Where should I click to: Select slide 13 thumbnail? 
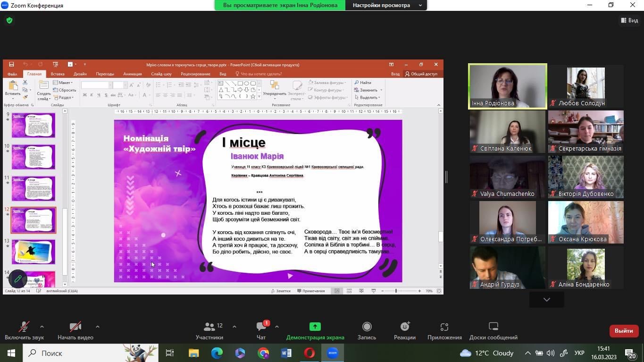pos(33,252)
